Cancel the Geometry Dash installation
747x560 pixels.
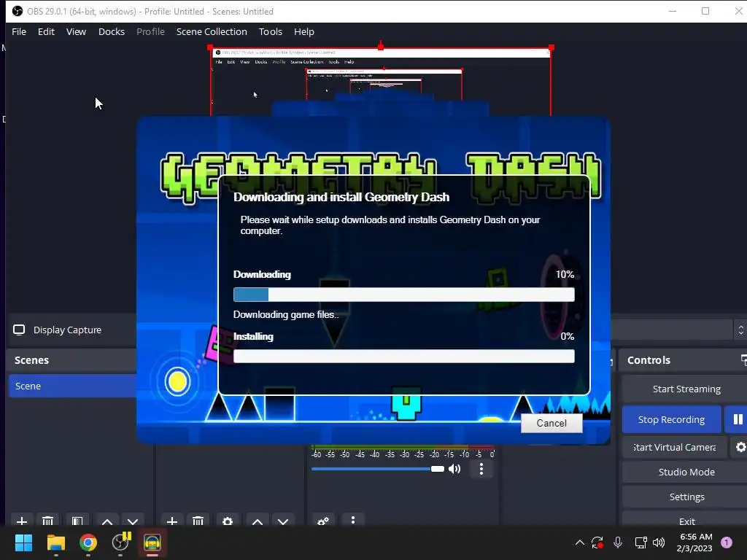click(x=551, y=424)
